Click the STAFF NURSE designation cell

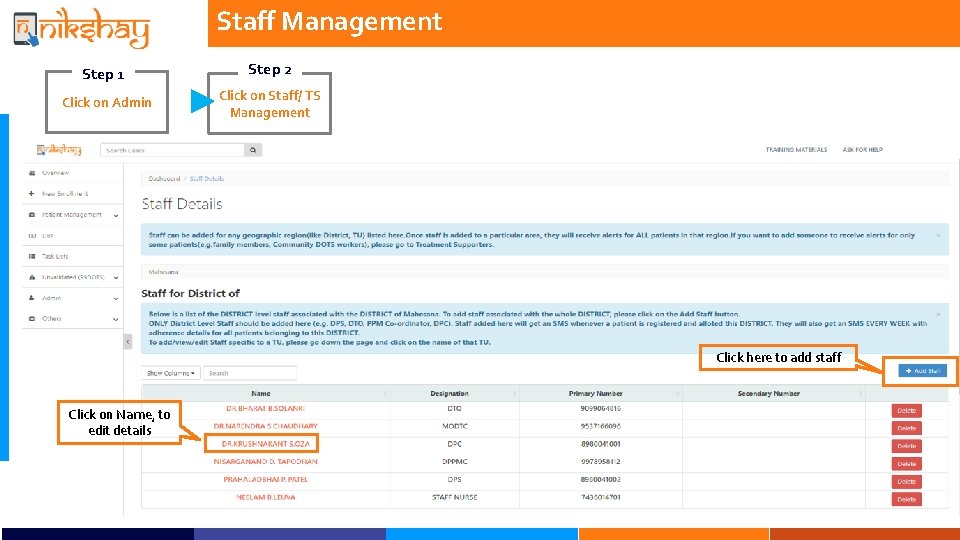454,497
